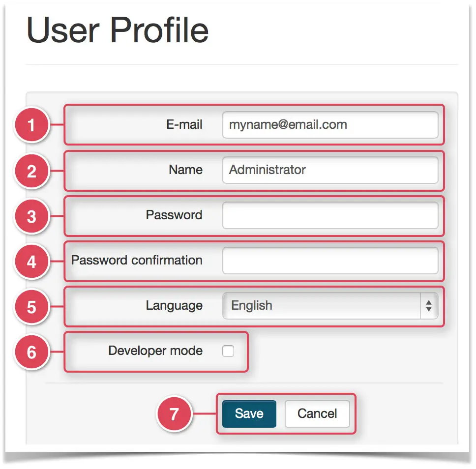Click the Language selector up-down arrows
Screen dimensions: 476x469
[429, 306]
